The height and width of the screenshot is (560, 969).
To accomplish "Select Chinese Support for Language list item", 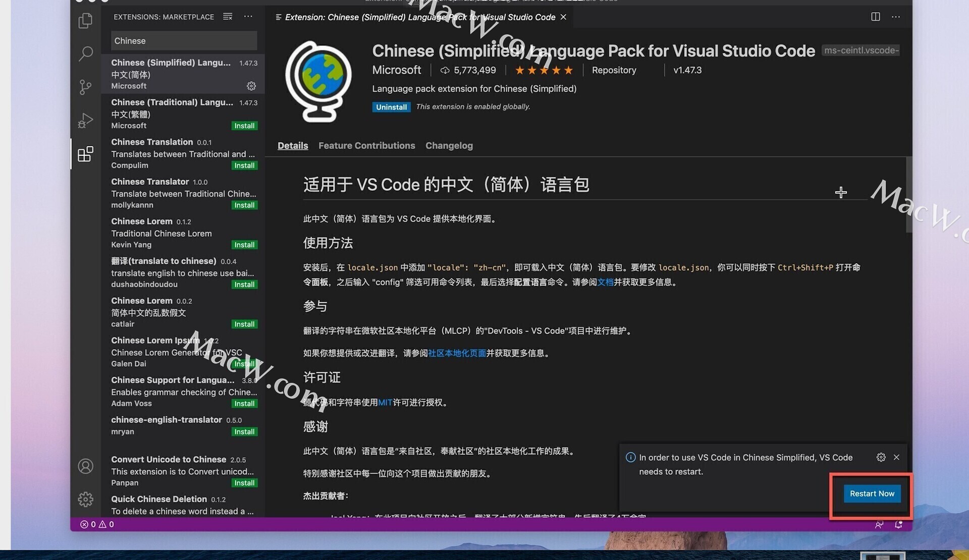I will click(x=183, y=391).
